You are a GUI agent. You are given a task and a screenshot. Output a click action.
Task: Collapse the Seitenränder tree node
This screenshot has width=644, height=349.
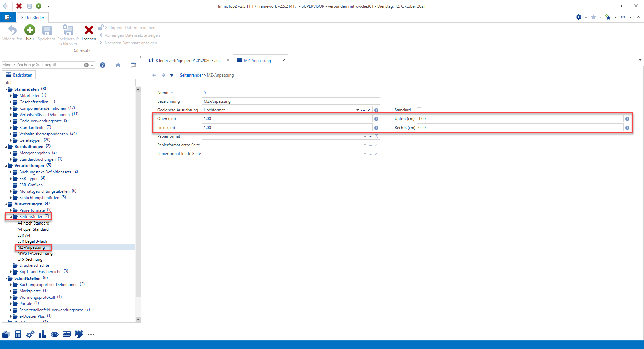pyautogui.click(x=11, y=217)
